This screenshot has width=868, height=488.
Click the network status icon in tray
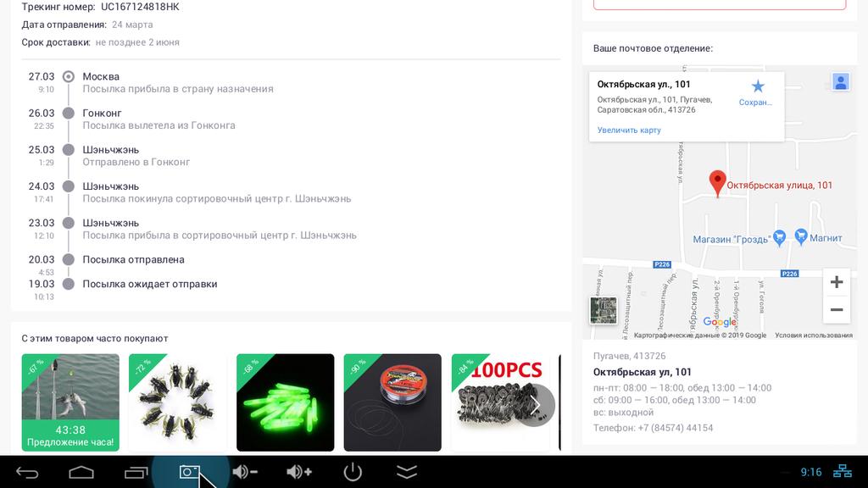coord(843,472)
